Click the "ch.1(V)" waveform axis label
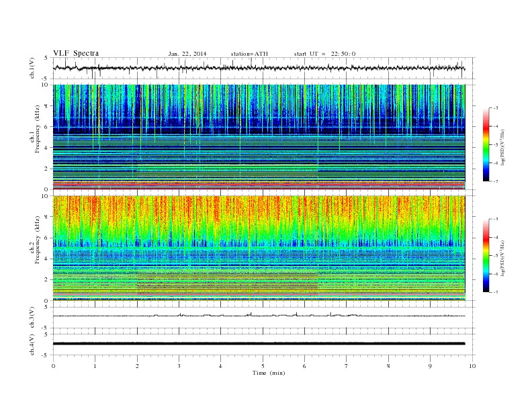 tap(32, 68)
